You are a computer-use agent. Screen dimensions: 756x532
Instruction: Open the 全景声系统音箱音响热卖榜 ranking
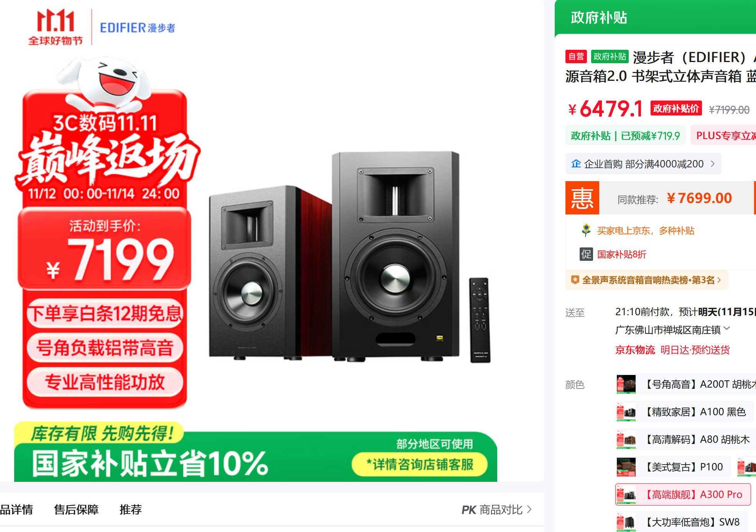pos(647,280)
